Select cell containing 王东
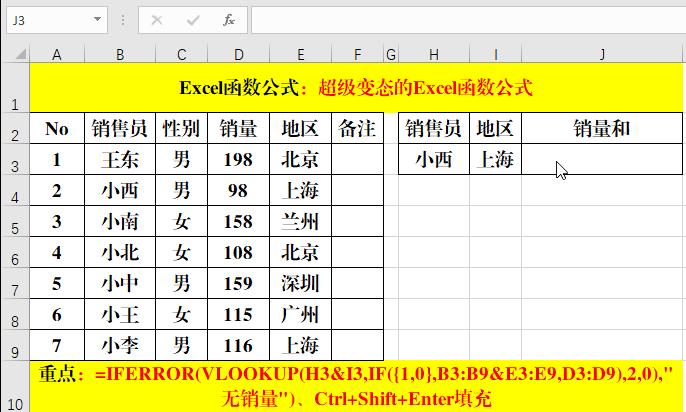 120,159
